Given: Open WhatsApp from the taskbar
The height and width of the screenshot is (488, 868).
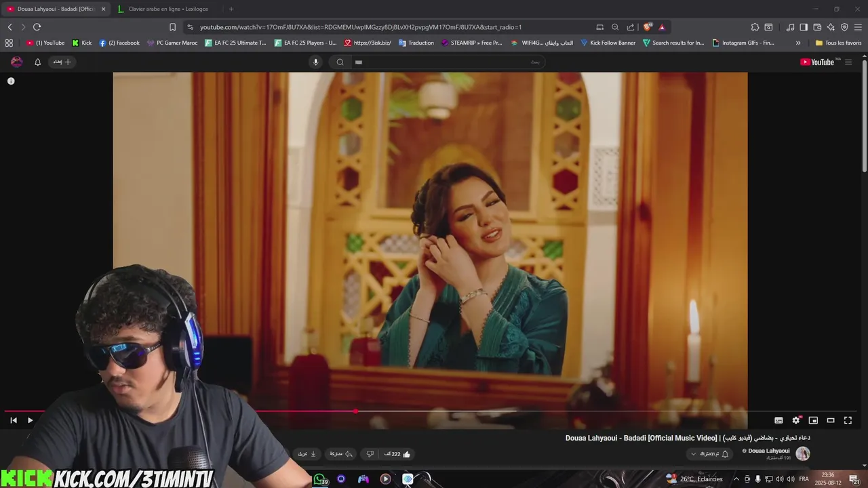Looking at the screenshot, I should pos(319,479).
